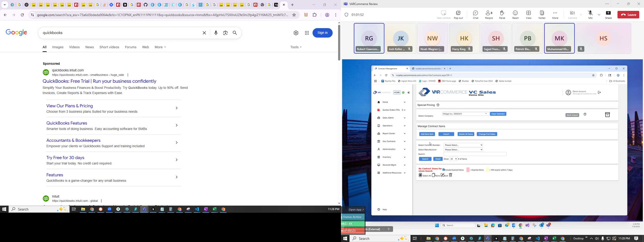Open the Show 25 items dropdown
The image size is (644, 242).
453,159
